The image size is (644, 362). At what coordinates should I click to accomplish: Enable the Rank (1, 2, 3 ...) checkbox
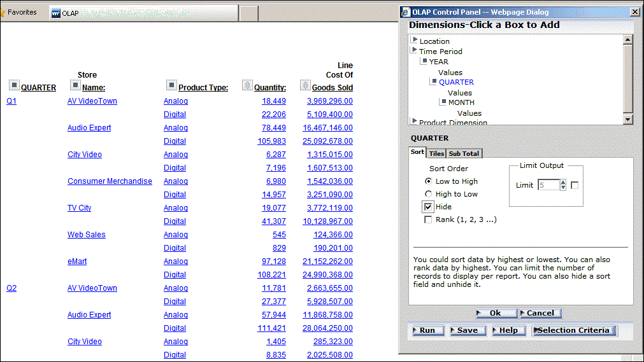click(428, 219)
